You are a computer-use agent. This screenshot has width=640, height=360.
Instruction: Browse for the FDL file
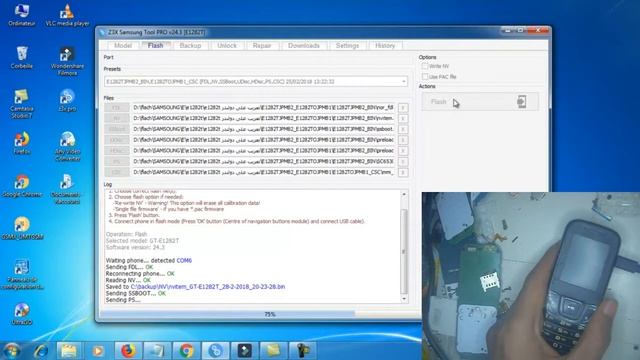pyautogui.click(x=117, y=107)
